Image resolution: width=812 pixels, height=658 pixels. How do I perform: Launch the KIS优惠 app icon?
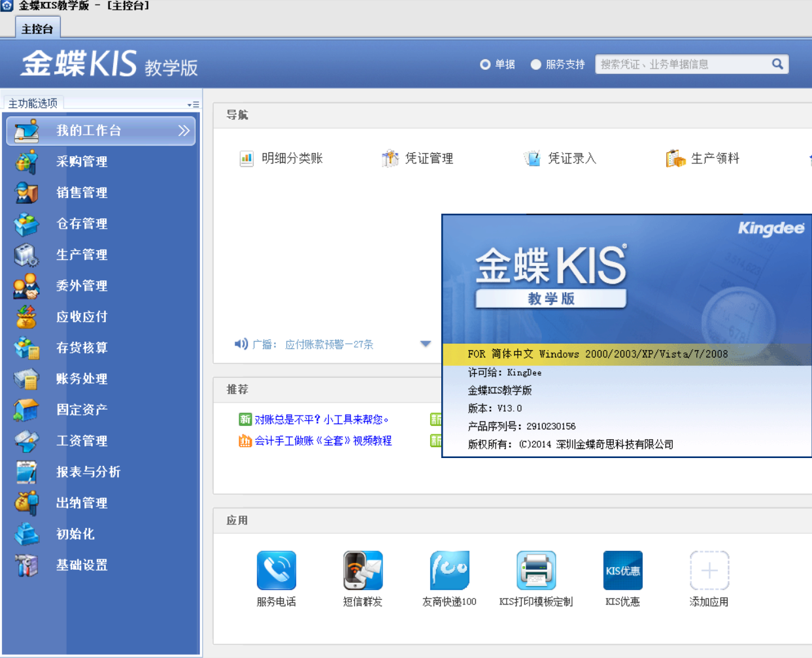[623, 570]
